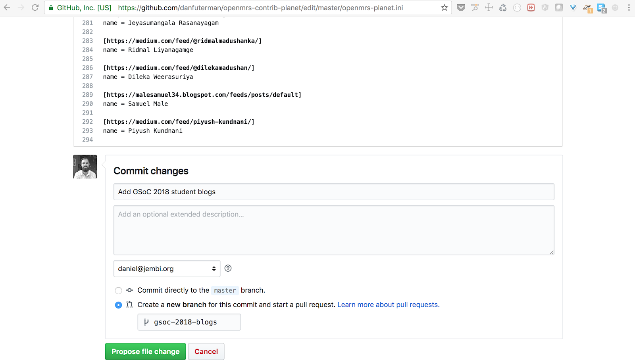Click line number 294 in editor
The width and height of the screenshot is (635, 364).
tap(87, 140)
